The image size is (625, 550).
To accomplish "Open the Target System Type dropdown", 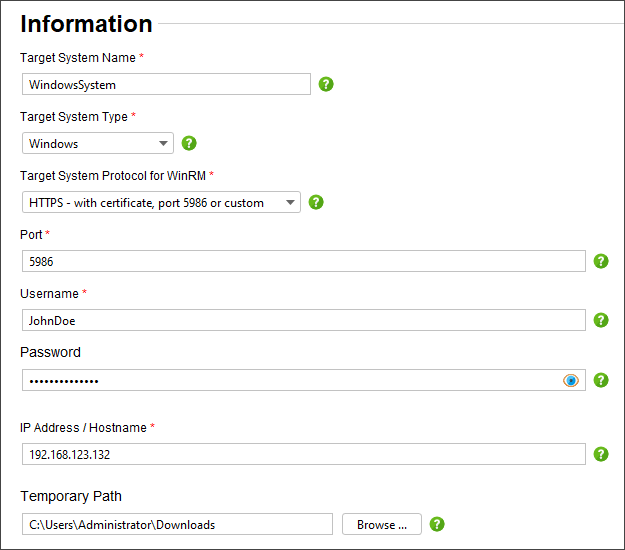I will [97, 143].
